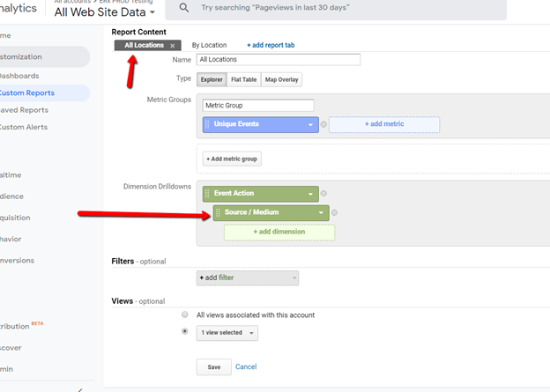This screenshot has width=550, height=392.
Task: Choose the Map Overlay report type
Action: click(x=281, y=79)
